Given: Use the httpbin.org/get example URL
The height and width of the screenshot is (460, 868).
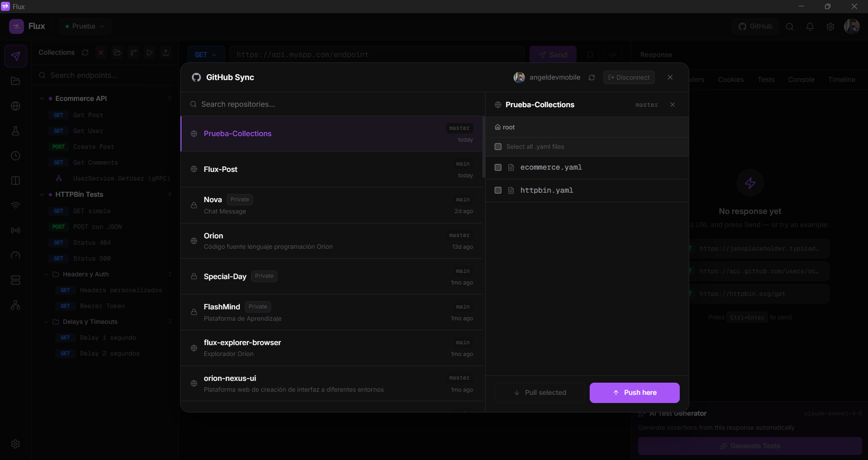Looking at the screenshot, I should (760, 294).
